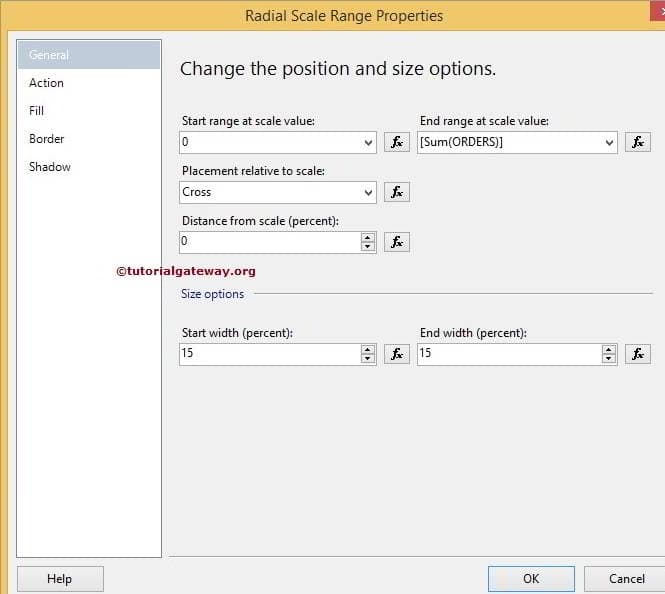The image size is (665, 594).
Task: Dismiss dialog with the Cancel button
Action: point(626,579)
